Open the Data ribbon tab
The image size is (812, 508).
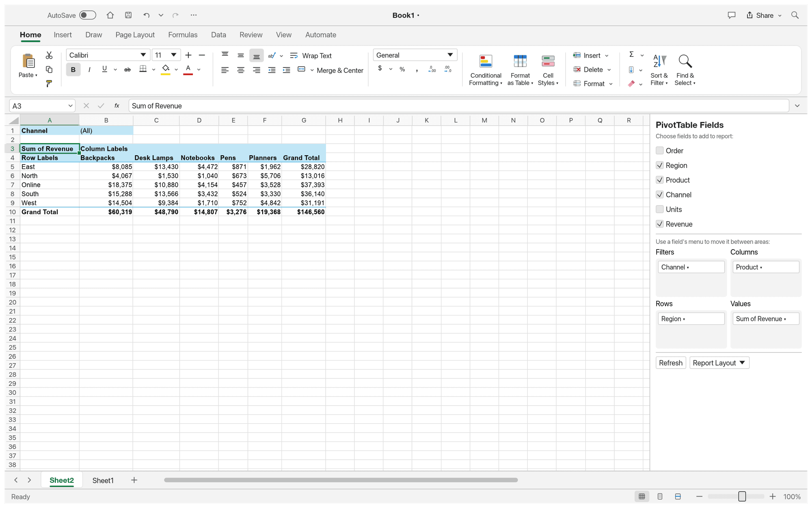coord(218,35)
